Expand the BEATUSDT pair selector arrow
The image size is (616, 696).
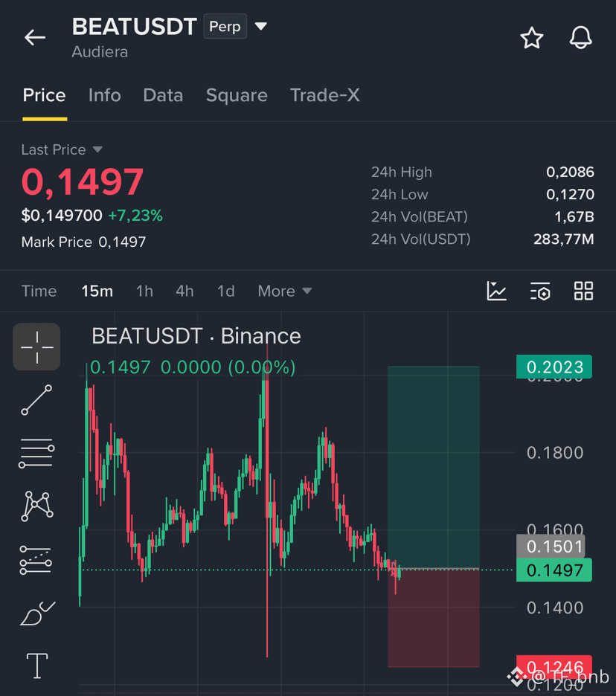pyautogui.click(x=260, y=26)
